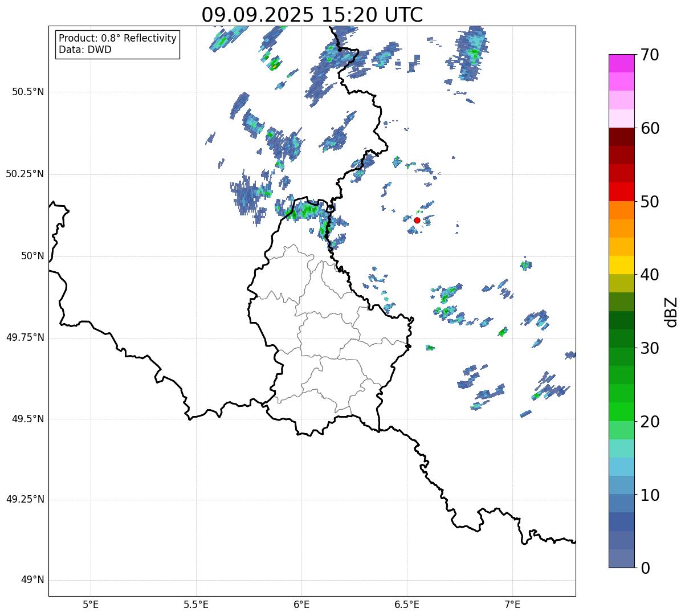Click the colorbar tick value 50
This screenshot has width=685, height=616.
[650, 202]
